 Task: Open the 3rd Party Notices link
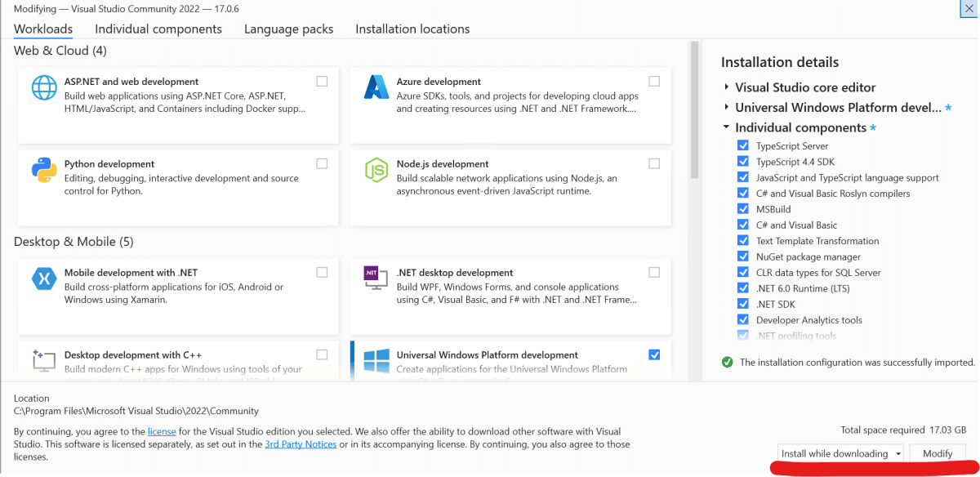pos(301,444)
